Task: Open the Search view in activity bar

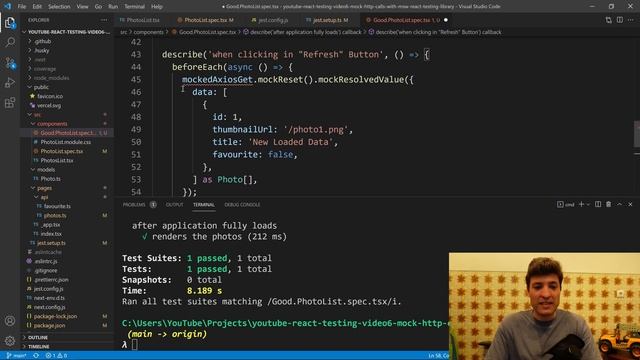Action: tap(10, 42)
